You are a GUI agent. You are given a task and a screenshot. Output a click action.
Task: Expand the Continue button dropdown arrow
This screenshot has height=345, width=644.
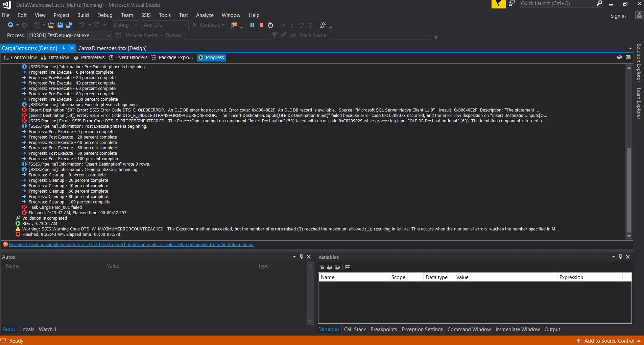point(223,25)
